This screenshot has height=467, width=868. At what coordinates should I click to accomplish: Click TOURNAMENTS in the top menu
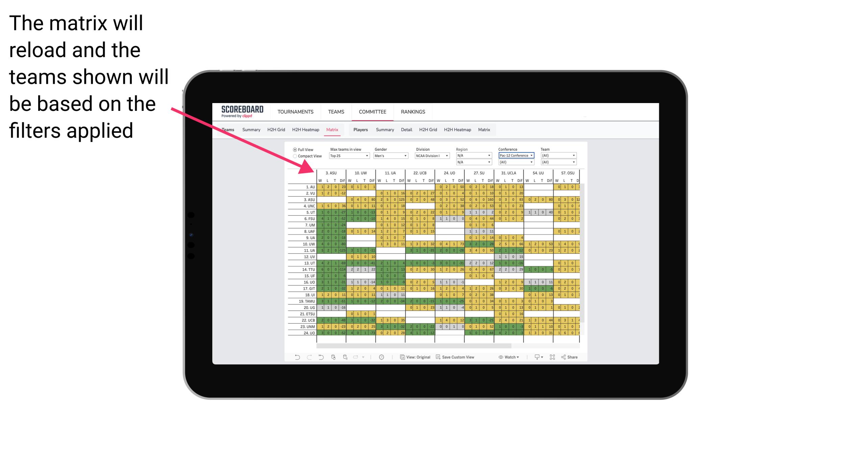coord(296,111)
